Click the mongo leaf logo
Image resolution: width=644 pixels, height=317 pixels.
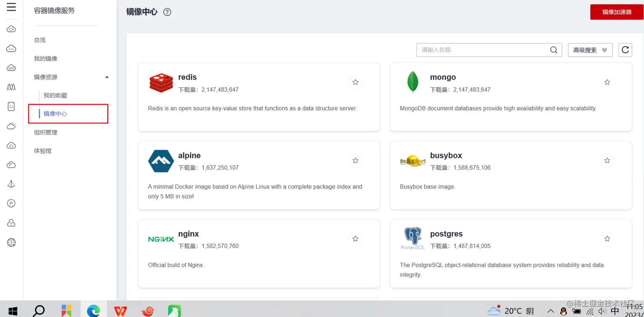412,82
